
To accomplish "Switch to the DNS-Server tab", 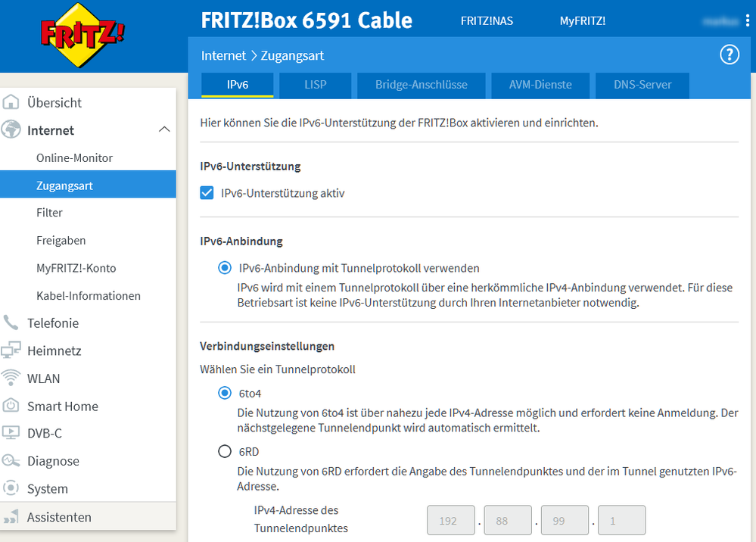I will tap(642, 85).
